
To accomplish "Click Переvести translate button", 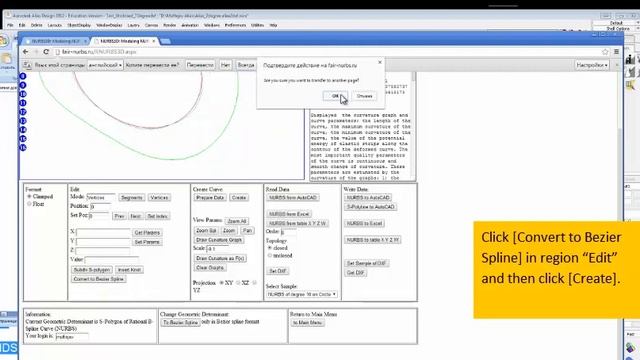I will click(x=200, y=65).
